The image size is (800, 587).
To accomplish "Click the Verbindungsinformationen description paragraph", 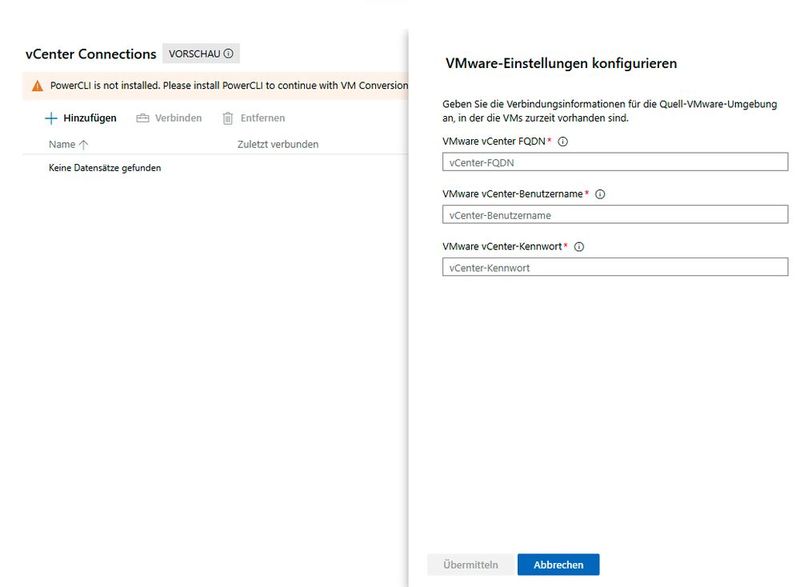I will pos(610,111).
